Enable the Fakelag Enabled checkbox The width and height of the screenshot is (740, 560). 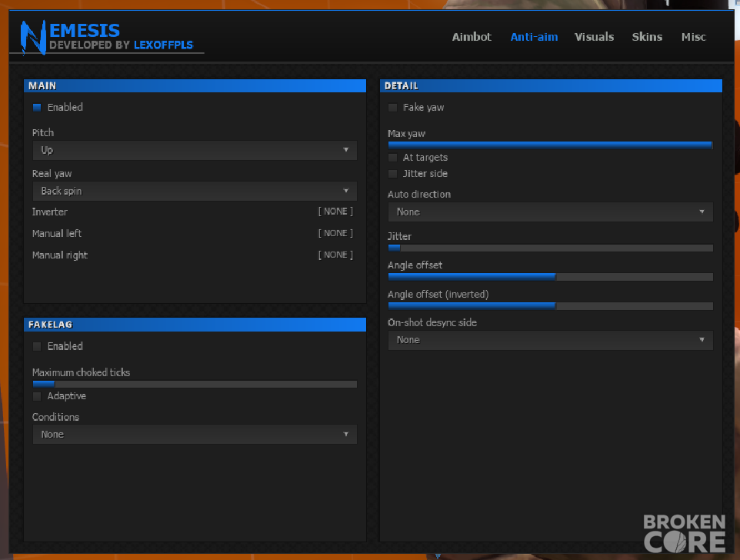click(37, 346)
